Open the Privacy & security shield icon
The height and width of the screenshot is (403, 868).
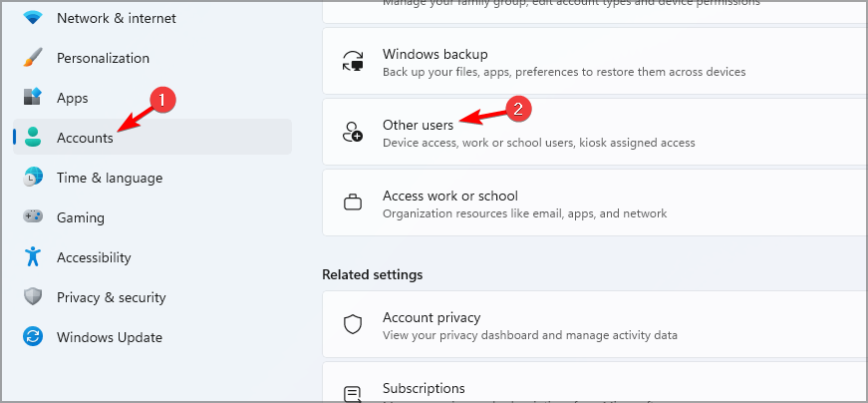33,297
